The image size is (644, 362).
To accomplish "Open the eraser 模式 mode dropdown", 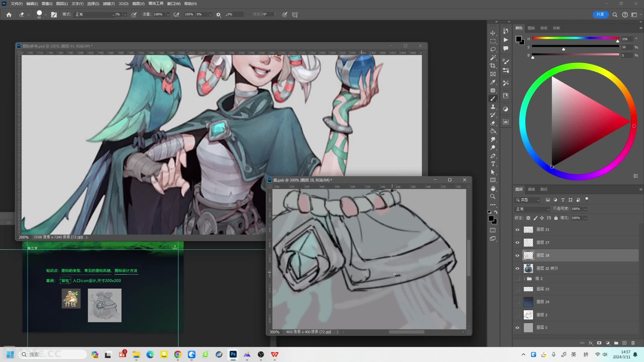I will [x=95, y=15].
